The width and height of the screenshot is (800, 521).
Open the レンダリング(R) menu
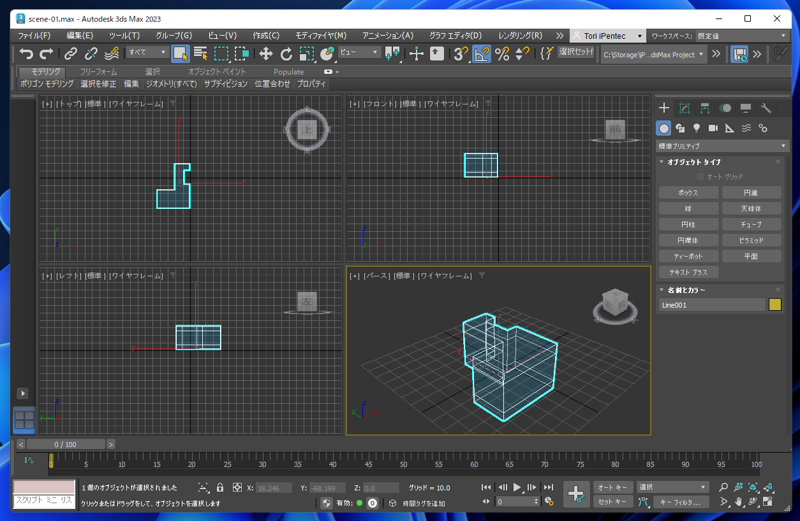[520, 36]
